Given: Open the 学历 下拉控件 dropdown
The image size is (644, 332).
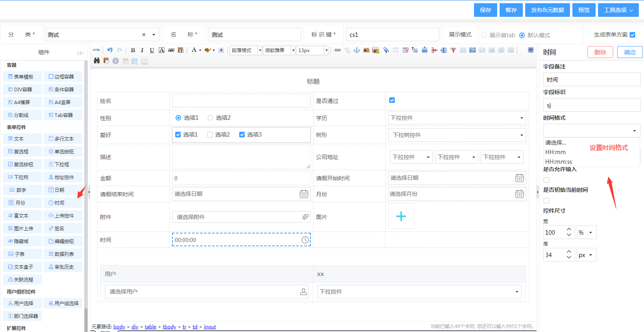Looking at the screenshot, I should click(x=457, y=118).
